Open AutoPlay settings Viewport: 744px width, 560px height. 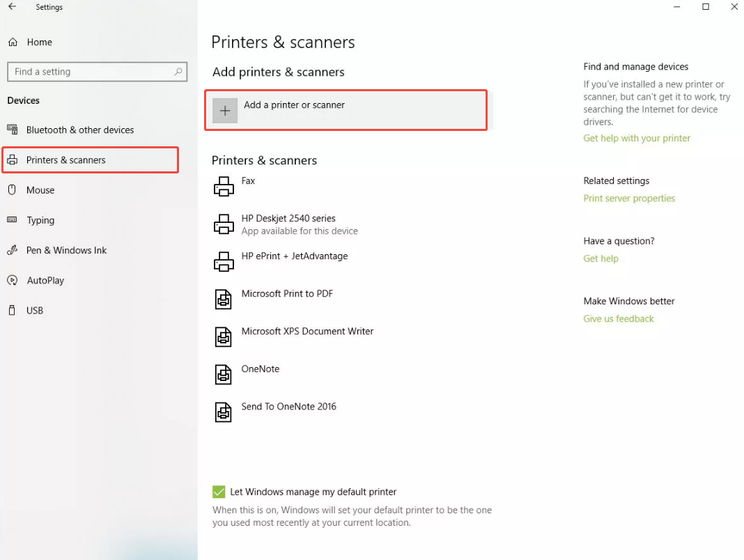point(45,281)
